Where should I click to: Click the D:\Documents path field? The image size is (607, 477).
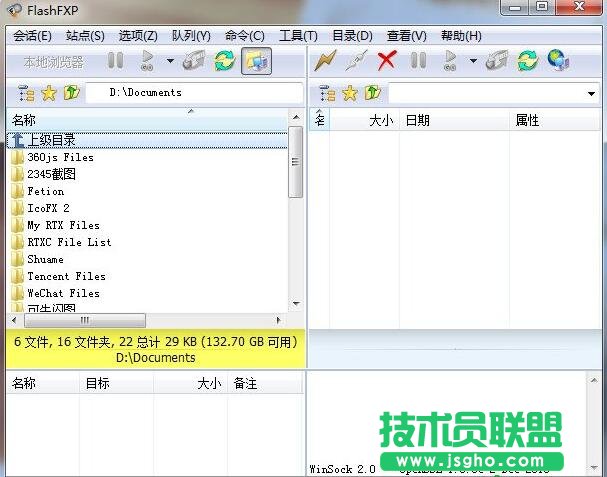click(194, 93)
